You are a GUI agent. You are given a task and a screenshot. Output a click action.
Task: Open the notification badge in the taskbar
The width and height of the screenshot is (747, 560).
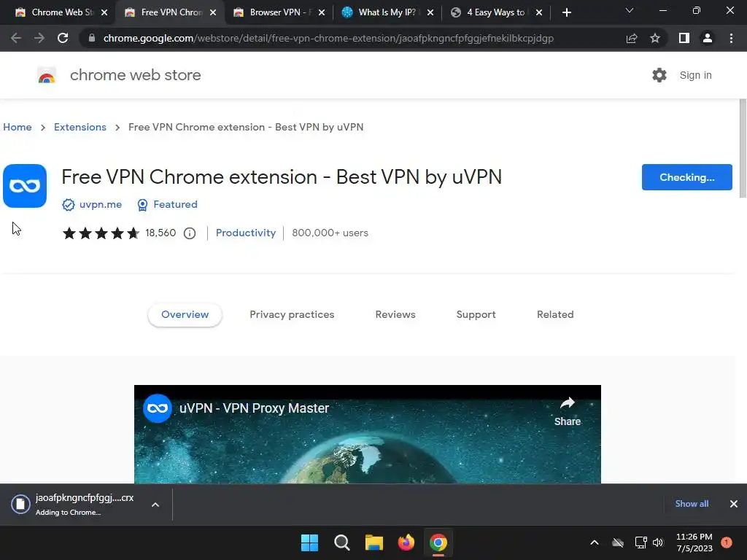[x=727, y=542]
